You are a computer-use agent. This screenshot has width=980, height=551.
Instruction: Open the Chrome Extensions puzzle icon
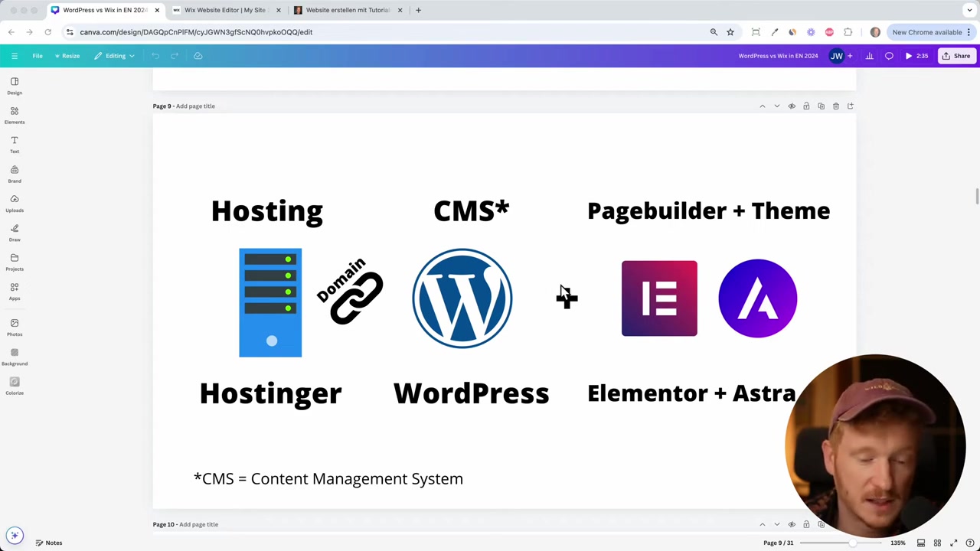(x=848, y=32)
